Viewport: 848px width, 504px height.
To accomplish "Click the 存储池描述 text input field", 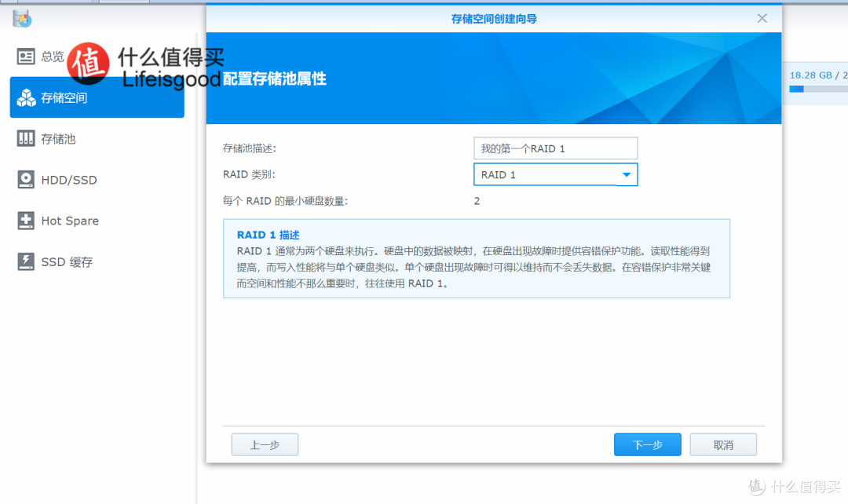I will (x=555, y=148).
